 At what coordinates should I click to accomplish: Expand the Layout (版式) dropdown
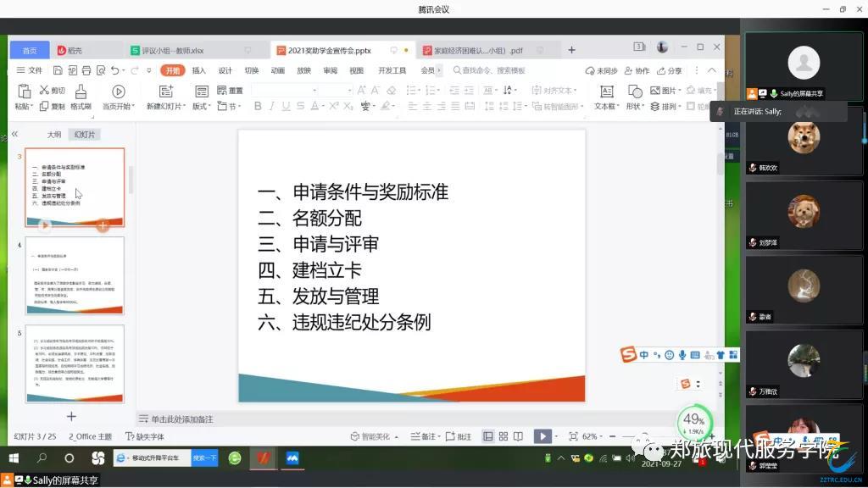(x=203, y=107)
